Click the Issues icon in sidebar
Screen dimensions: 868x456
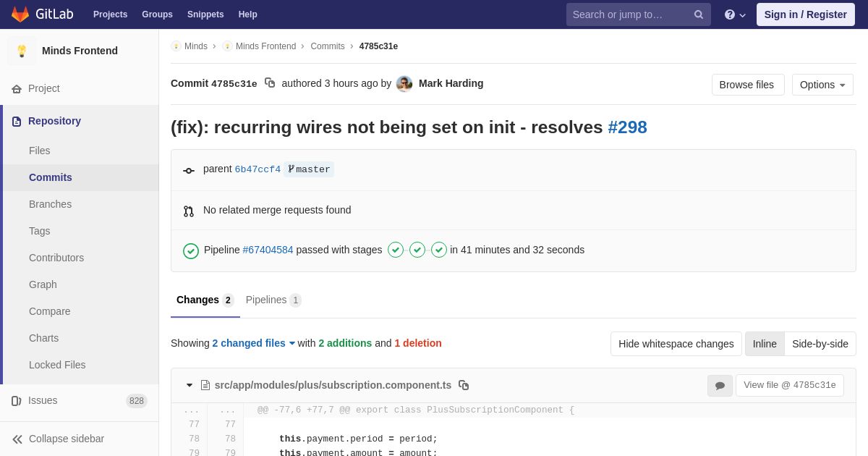pos(17,401)
